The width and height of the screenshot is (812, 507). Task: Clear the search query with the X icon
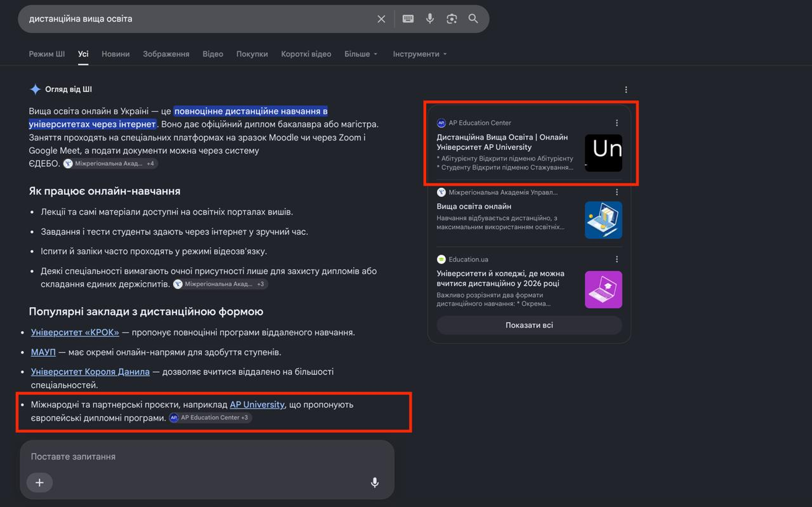click(x=381, y=19)
